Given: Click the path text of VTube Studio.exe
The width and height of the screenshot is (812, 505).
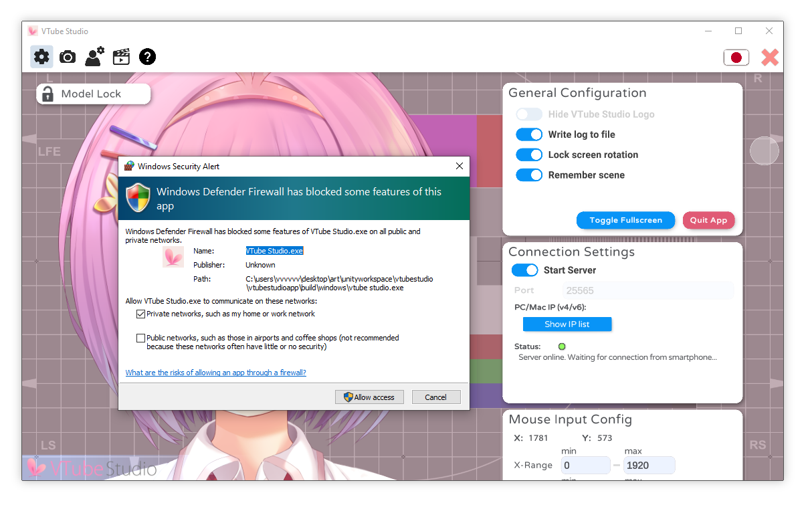Looking at the screenshot, I should [339, 284].
